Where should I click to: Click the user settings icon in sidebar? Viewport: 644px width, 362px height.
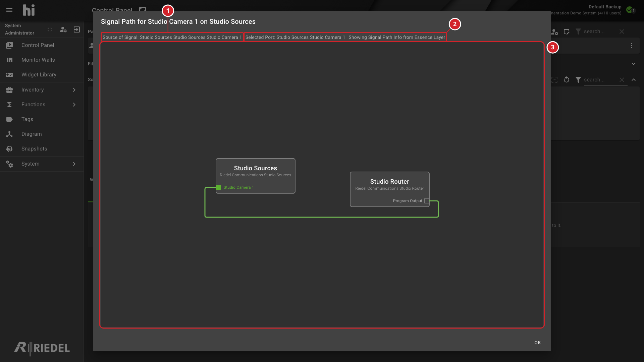(63, 29)
